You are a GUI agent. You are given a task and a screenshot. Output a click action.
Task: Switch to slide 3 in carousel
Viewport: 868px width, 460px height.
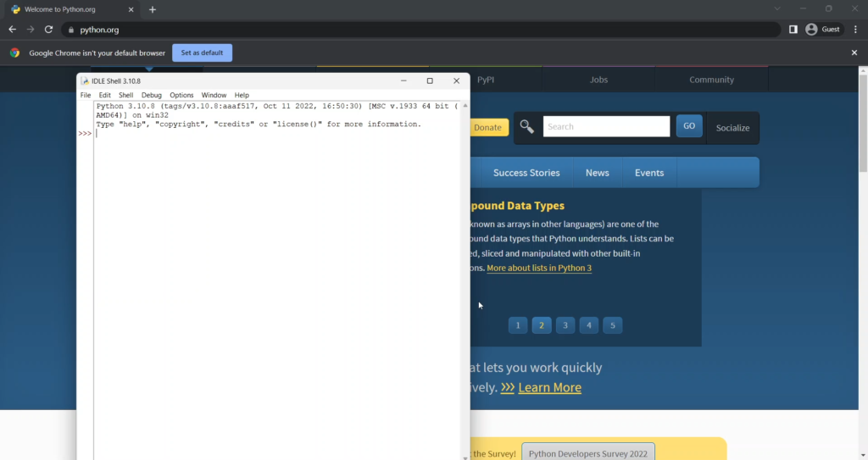tap(565, 325)
